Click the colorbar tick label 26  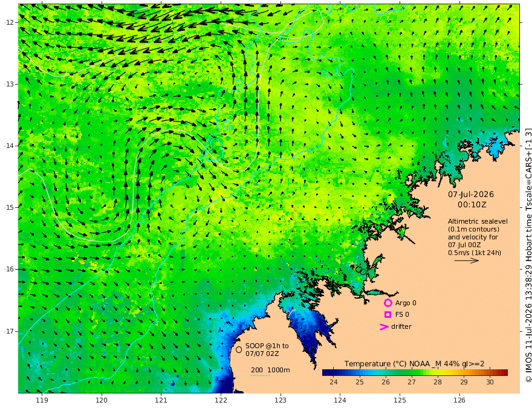[386, 382]
